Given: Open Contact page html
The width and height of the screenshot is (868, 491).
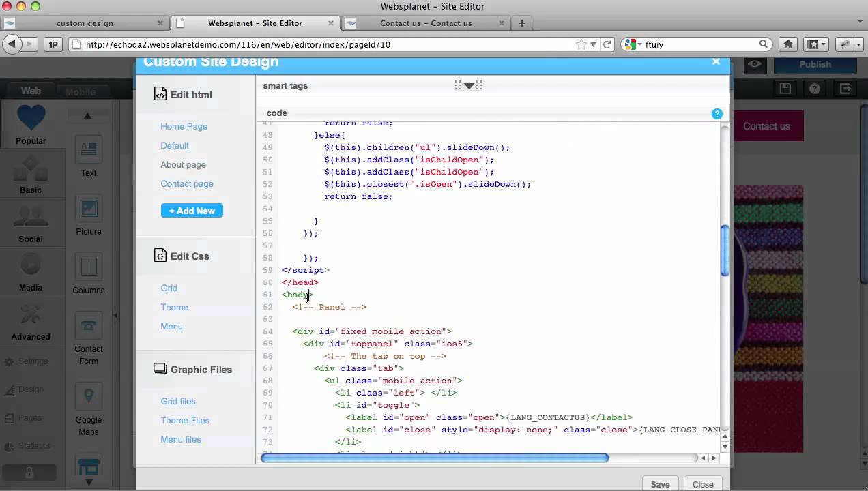Looking at the screenshot, I should point(187,183).
